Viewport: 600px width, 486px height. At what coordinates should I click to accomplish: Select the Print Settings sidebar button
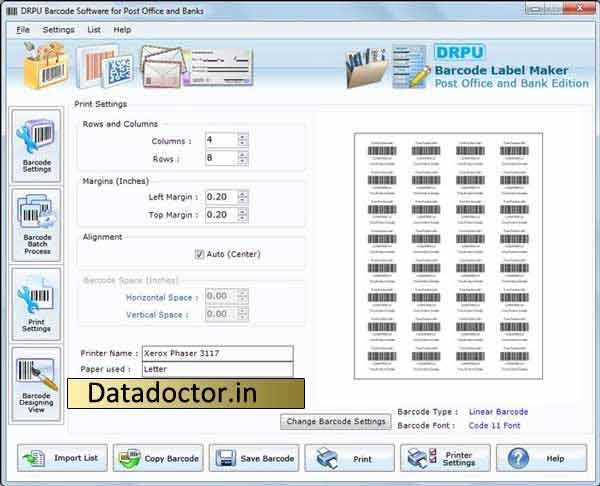tap(37, 304)
